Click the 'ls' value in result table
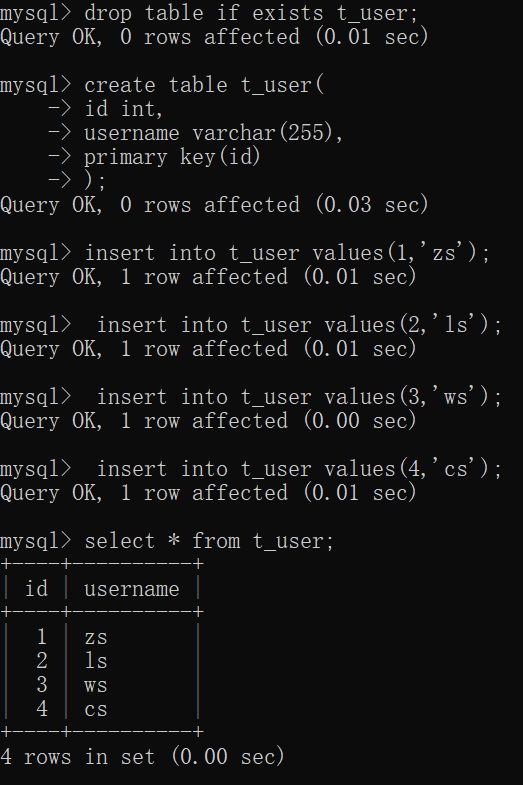Image resolution: width=523 pixels, height=785 pixels. (x=96, y=661)
